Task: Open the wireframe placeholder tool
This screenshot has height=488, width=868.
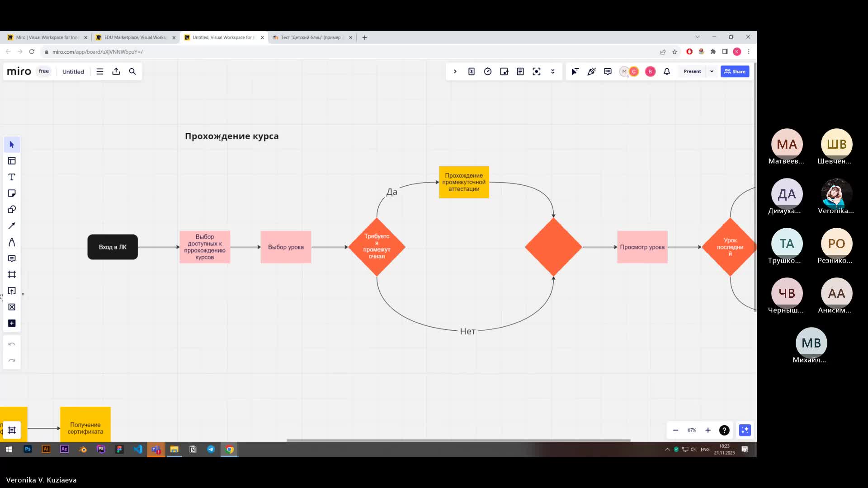Action: 12,307
